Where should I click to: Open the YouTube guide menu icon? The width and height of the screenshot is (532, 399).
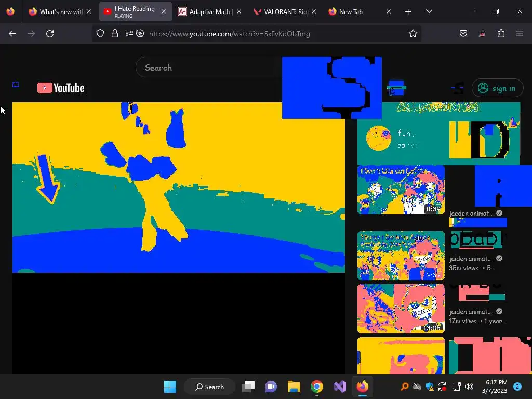pos(16,85)
